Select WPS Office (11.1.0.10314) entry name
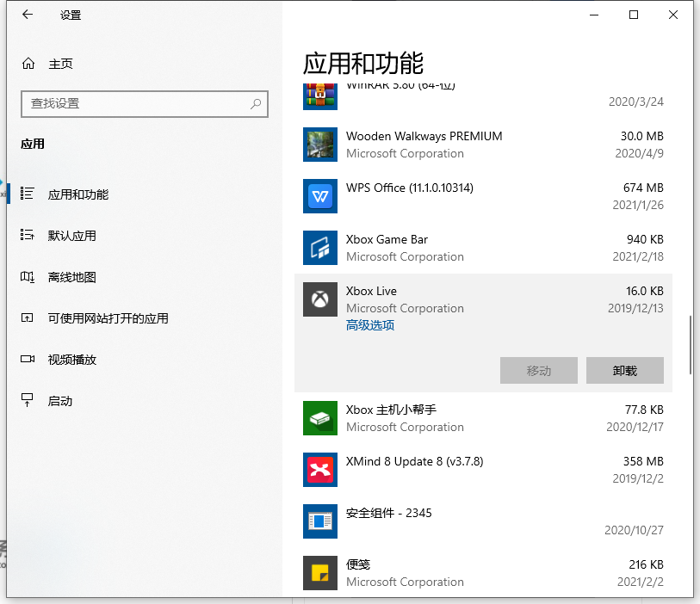The height and width of the screenshot is (604, 700). [409, 188]
